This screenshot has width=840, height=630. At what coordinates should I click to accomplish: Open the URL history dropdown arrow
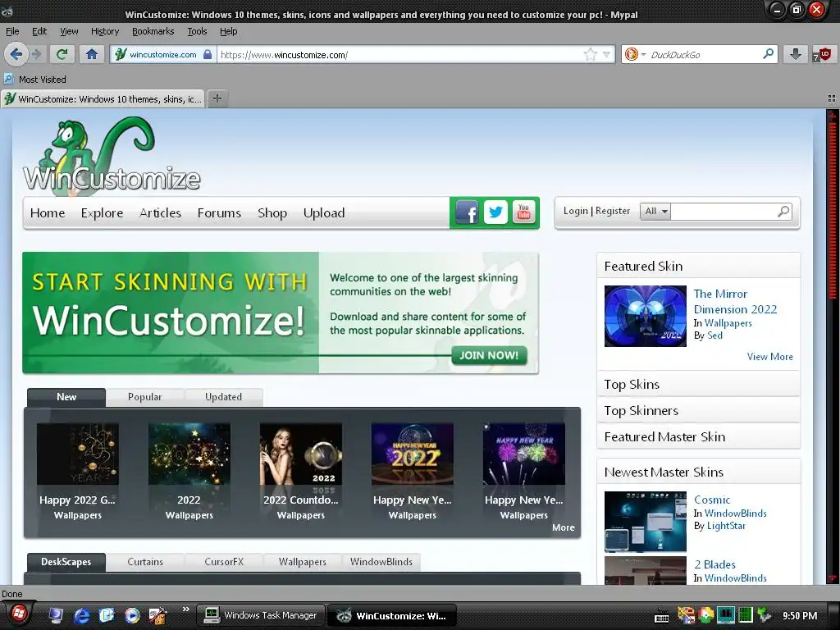click(x=606, y=54)
